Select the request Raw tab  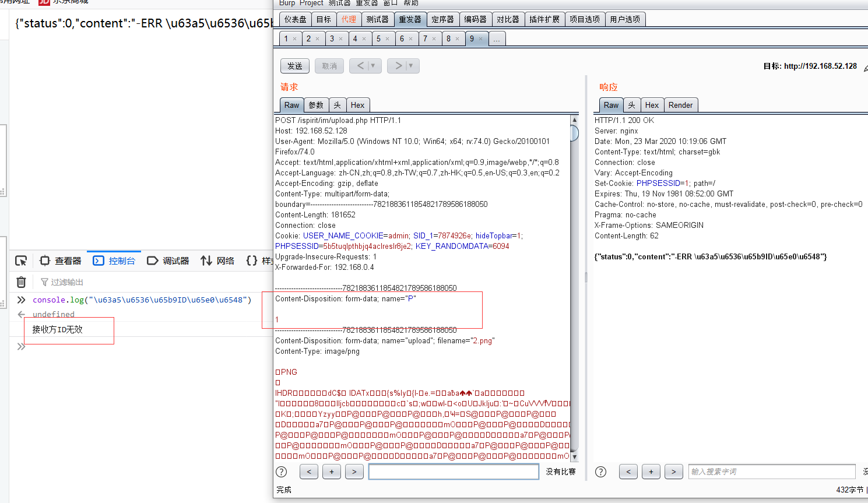[x=291, y=105]
